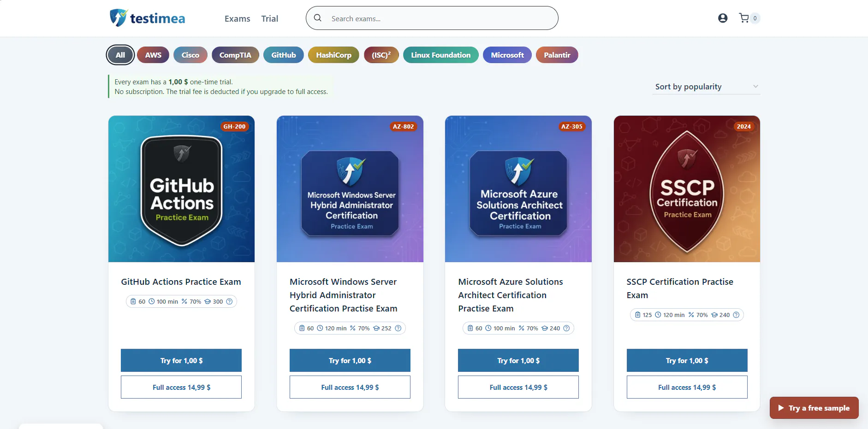Open help icon on SSCP stats

click(x=736, y=315)
